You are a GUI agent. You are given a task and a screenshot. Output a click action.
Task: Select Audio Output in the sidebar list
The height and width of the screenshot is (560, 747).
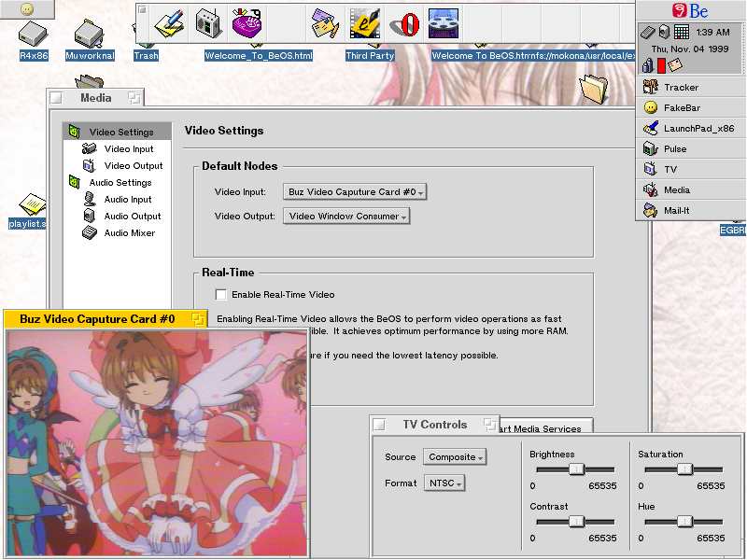[132, 217]
